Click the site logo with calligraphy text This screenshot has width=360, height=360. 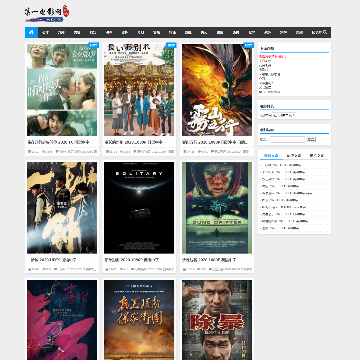click(x=47, y=14)
